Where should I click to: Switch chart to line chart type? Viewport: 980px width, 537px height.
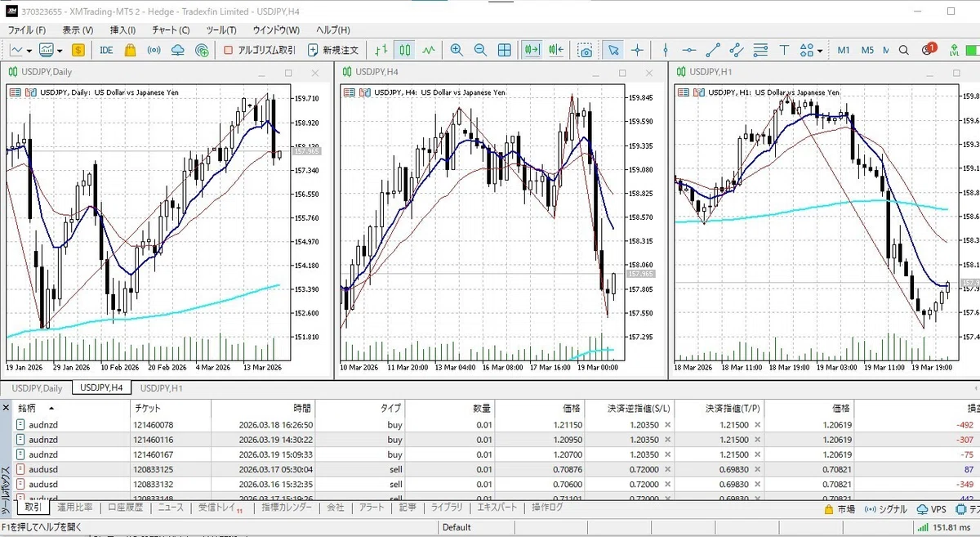point(429,50)
